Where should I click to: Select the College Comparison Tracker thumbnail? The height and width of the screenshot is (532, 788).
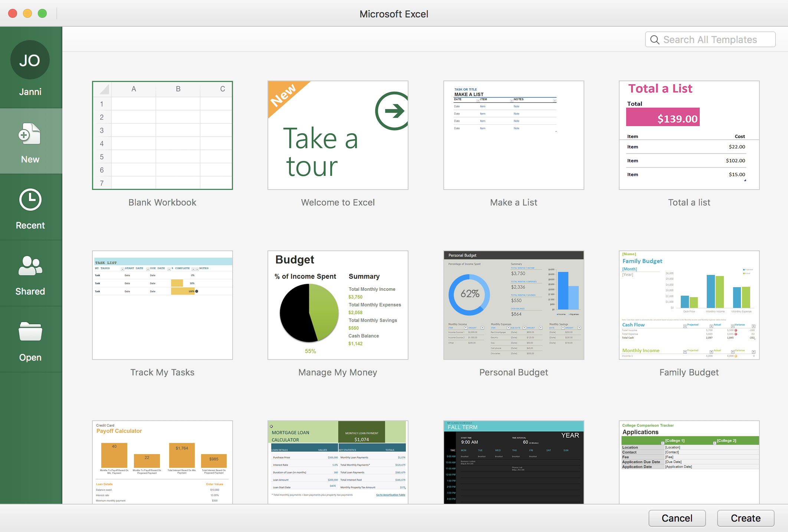pos(689,462)
